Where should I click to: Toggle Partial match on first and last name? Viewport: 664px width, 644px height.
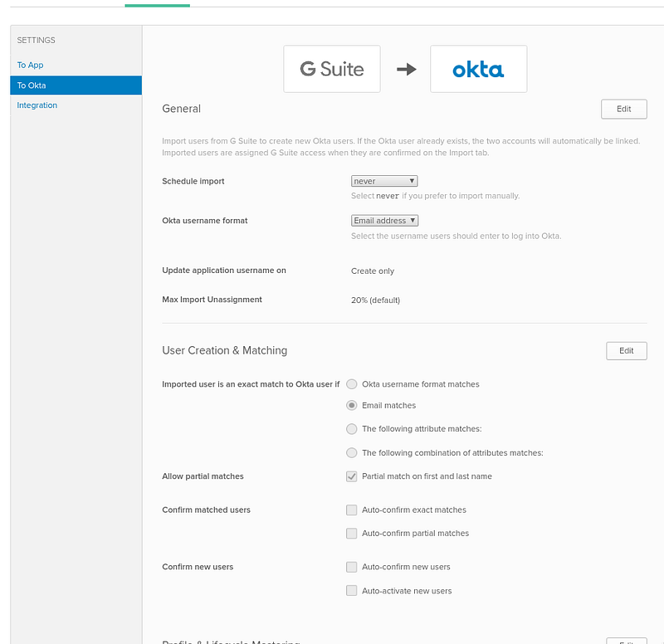[351, 476]
